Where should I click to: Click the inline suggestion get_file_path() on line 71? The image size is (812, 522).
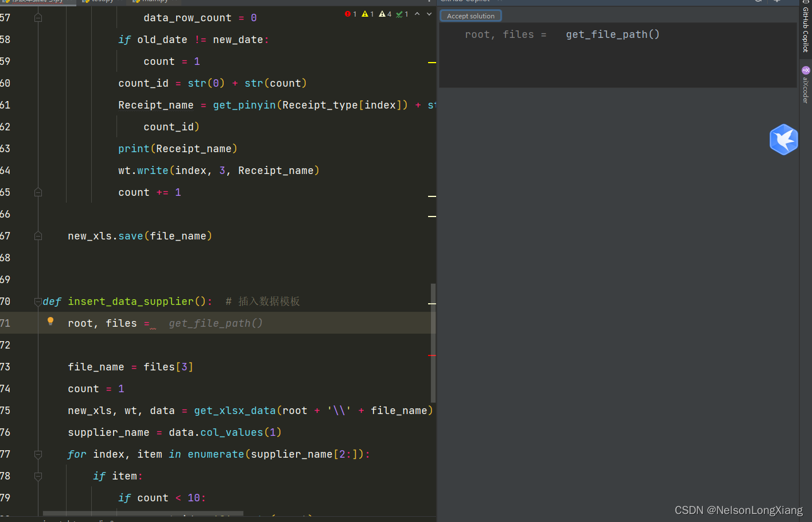(x=216, y=323)
